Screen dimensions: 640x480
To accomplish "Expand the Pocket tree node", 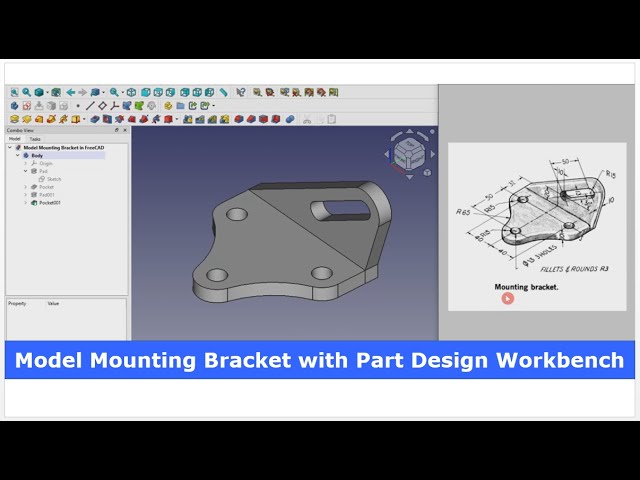I will [26, 187].
